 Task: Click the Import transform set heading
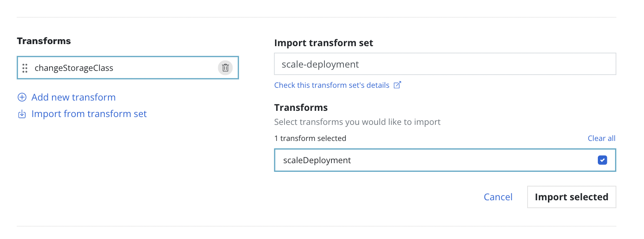[323, 43]
